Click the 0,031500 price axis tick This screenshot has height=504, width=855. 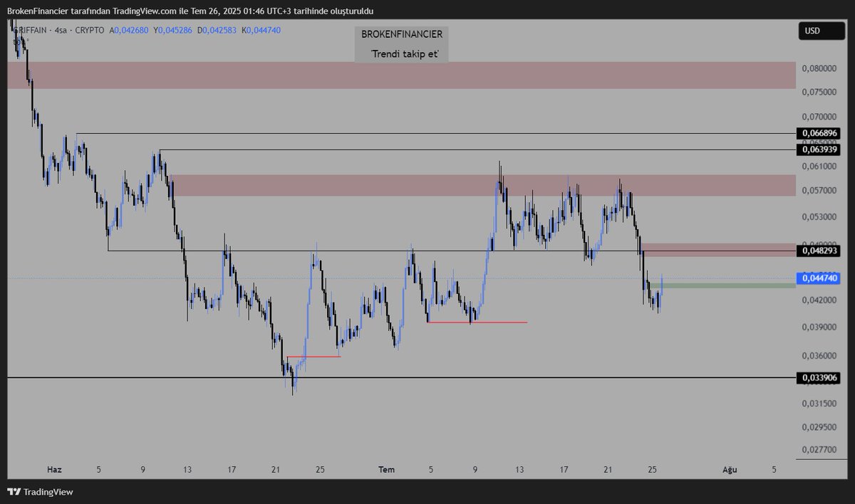(x=819, y=404)
